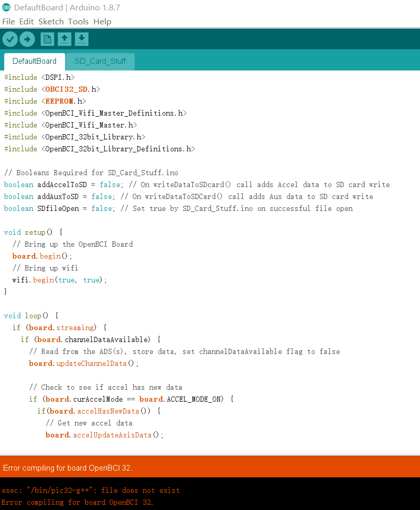Open the Help menu
420x510 pixels.
click(x=102, y=21)
